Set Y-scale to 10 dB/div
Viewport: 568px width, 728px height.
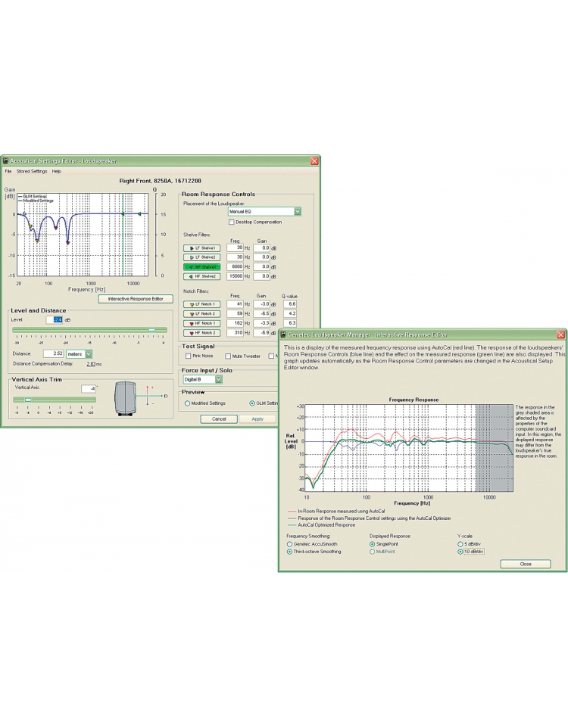tap(460, 552)
